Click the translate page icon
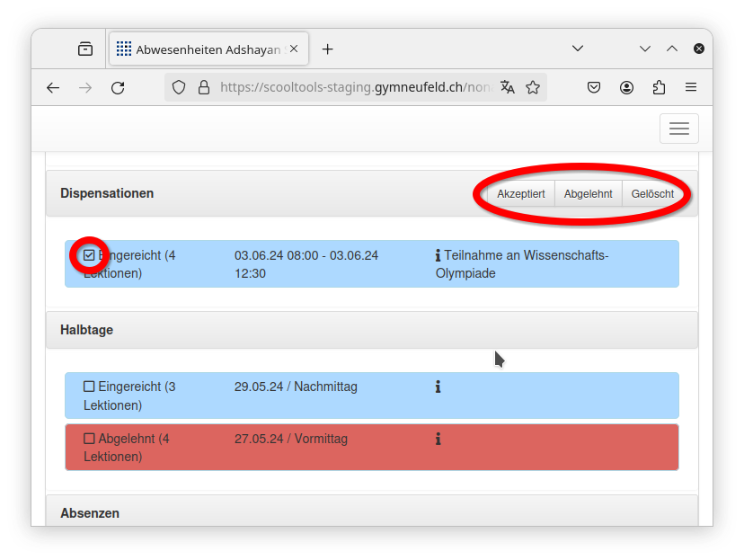This screenshot has width=744, height=560. click(508, 87)
